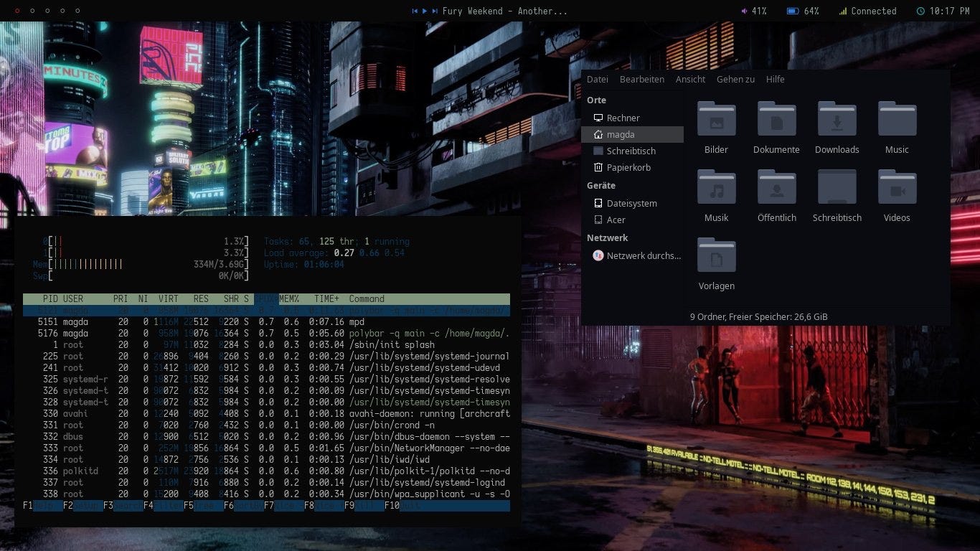Click the battery icon showing 64%
Screen dimensions: 980x551
(x=793, y=11)
